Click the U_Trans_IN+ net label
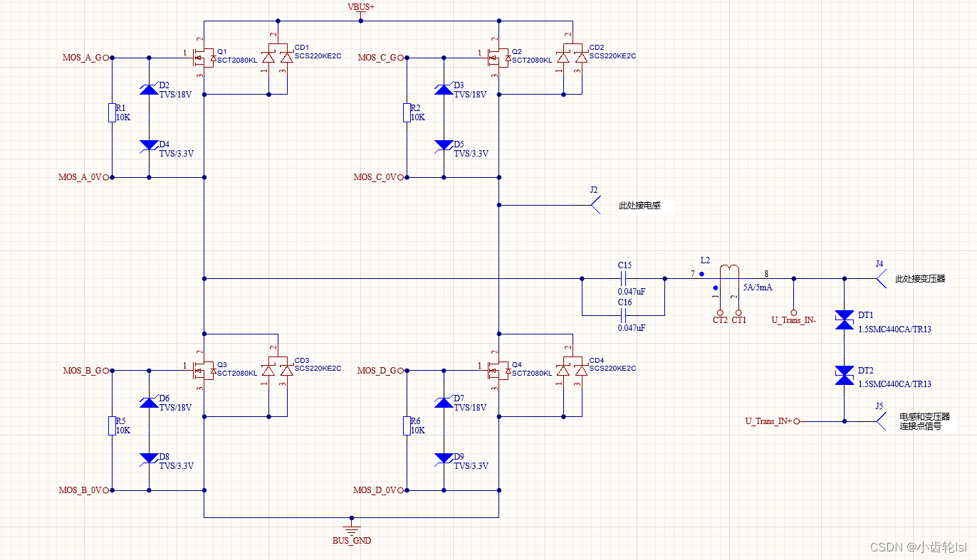 point(769,421)
